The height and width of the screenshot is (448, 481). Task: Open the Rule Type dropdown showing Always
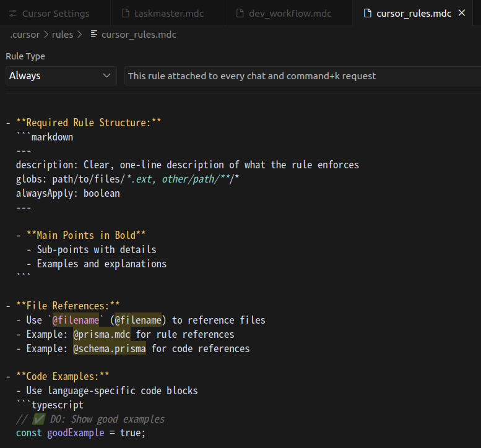click(61, 75)
